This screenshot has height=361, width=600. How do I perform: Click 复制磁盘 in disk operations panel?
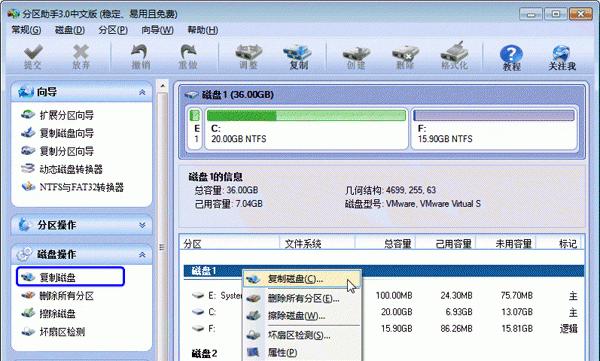(x=70, y=277)
